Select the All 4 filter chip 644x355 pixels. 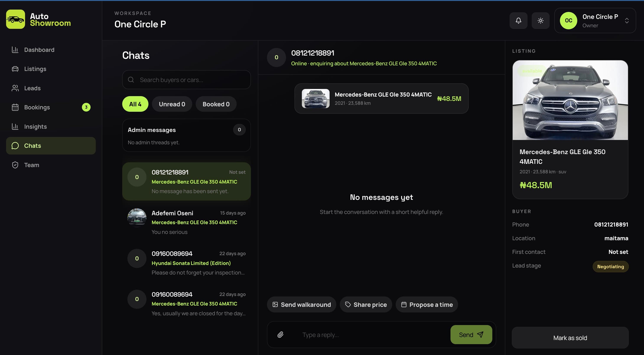(x=135, y=104)
